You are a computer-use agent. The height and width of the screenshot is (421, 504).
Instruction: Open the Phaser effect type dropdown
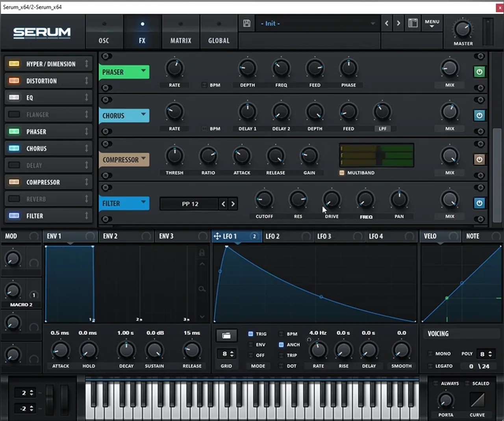coord(124,72)
